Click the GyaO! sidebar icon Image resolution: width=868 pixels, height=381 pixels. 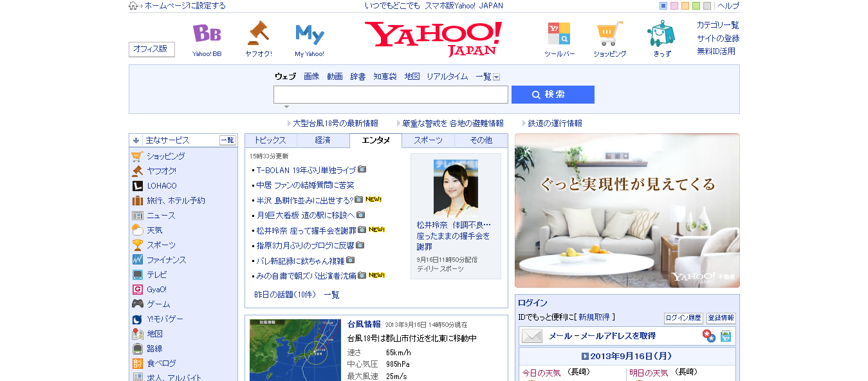coord(137,289)
